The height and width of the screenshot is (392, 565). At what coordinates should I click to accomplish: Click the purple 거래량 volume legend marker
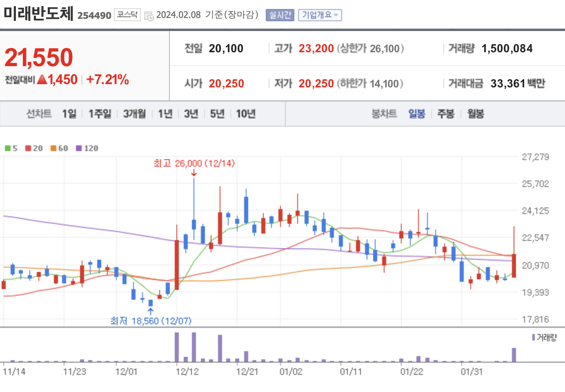click(533, 337)
